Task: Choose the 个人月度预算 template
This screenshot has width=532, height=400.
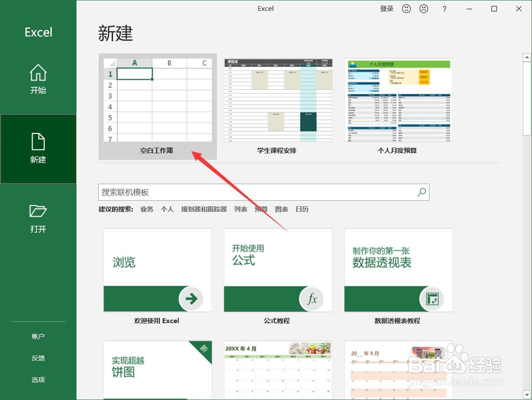Action: click(x=399, y=106)
